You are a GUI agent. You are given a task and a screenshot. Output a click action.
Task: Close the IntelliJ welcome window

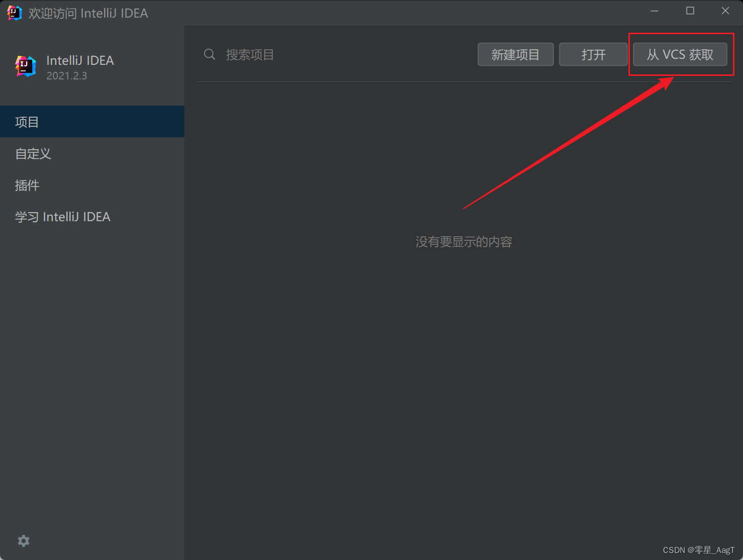point(725,11)
